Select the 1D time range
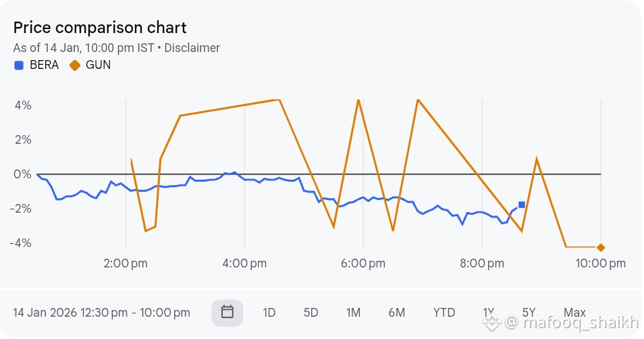Image resolution: width=644 pixels, height=339 pixels. pos(269,313)
